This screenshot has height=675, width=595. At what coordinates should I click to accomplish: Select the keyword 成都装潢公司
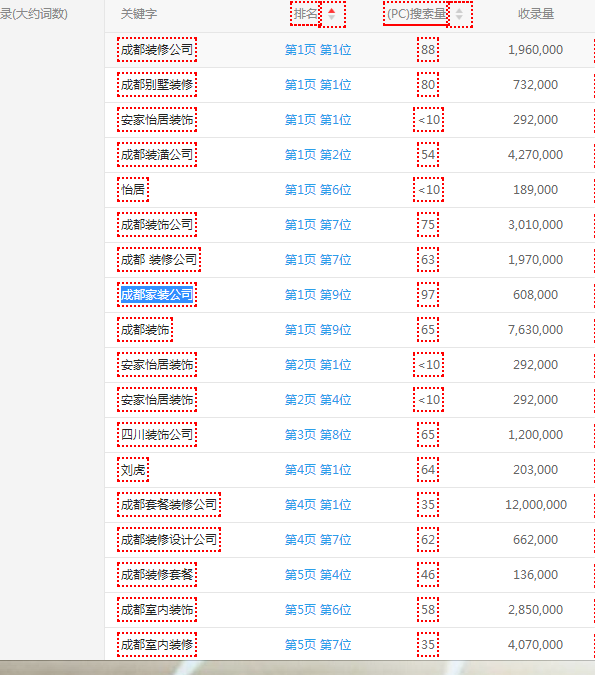[x=157, y=155]
